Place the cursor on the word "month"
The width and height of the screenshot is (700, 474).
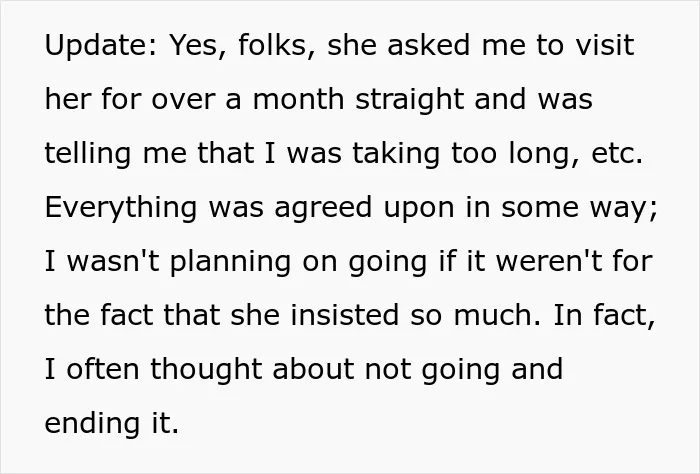(299, 99)
